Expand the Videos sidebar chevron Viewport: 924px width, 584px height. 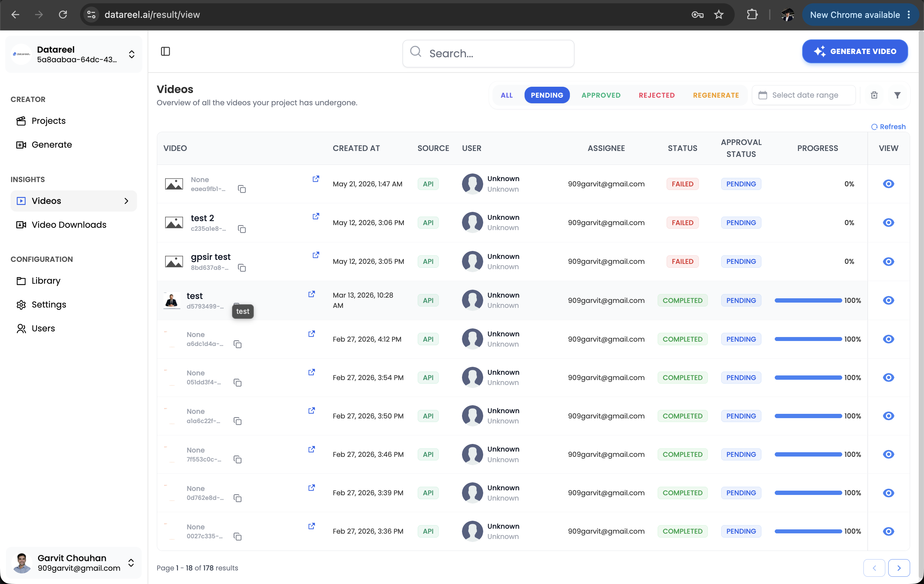point(126,201)
